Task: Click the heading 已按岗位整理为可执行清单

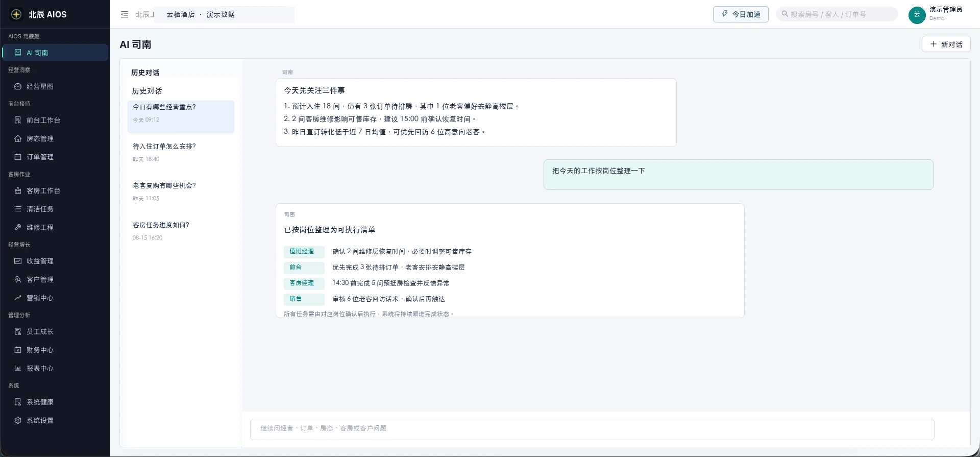Action: tap(330, 230)
